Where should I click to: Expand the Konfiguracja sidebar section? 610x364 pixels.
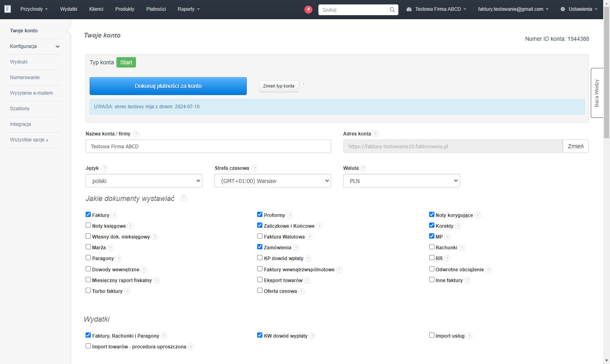(34, 46)
